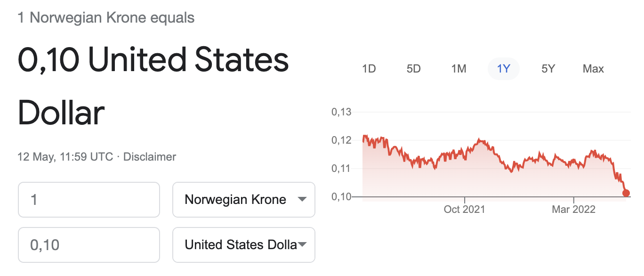
Task: Show Max history range
Action: 593,69
